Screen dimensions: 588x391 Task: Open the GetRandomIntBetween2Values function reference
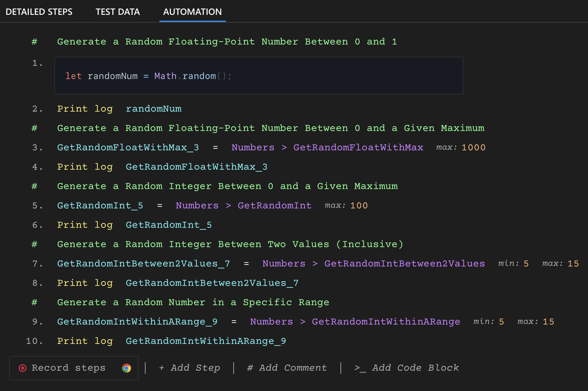coord(404,264)
